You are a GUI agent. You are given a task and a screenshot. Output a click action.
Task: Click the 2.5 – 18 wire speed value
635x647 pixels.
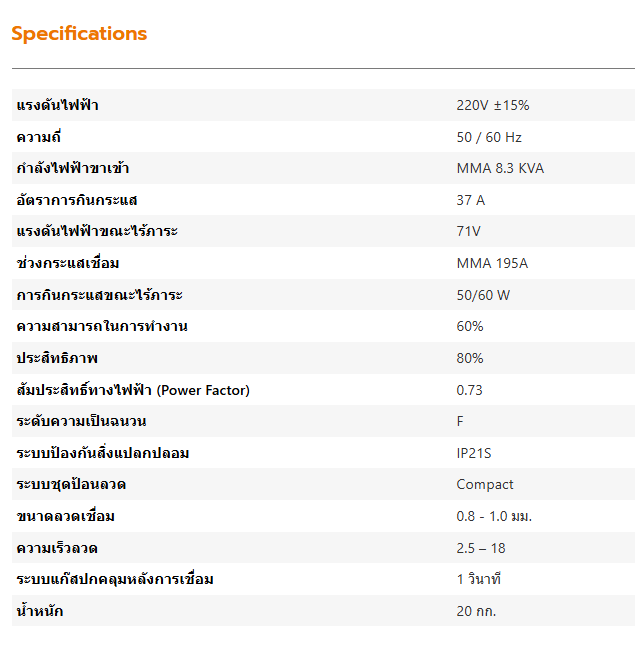[482, 548]
